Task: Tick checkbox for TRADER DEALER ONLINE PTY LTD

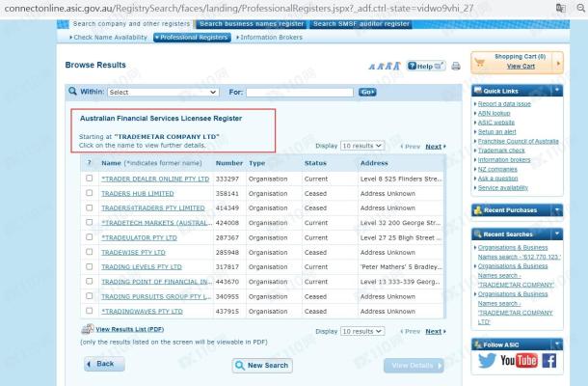Action: [x=89, y=179]
